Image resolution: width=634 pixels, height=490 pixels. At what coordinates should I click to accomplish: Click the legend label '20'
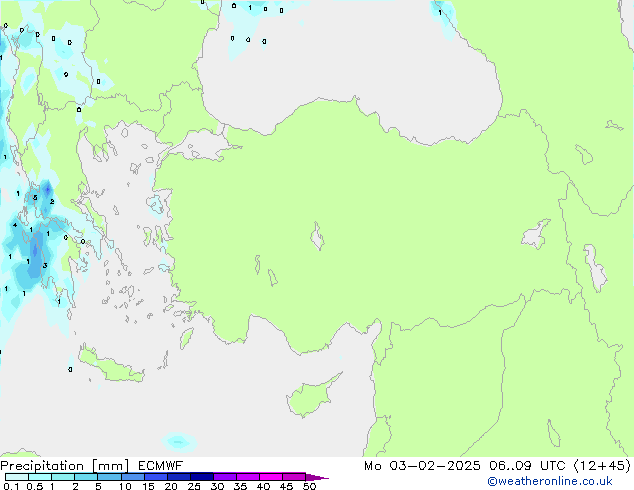point(171,486)
